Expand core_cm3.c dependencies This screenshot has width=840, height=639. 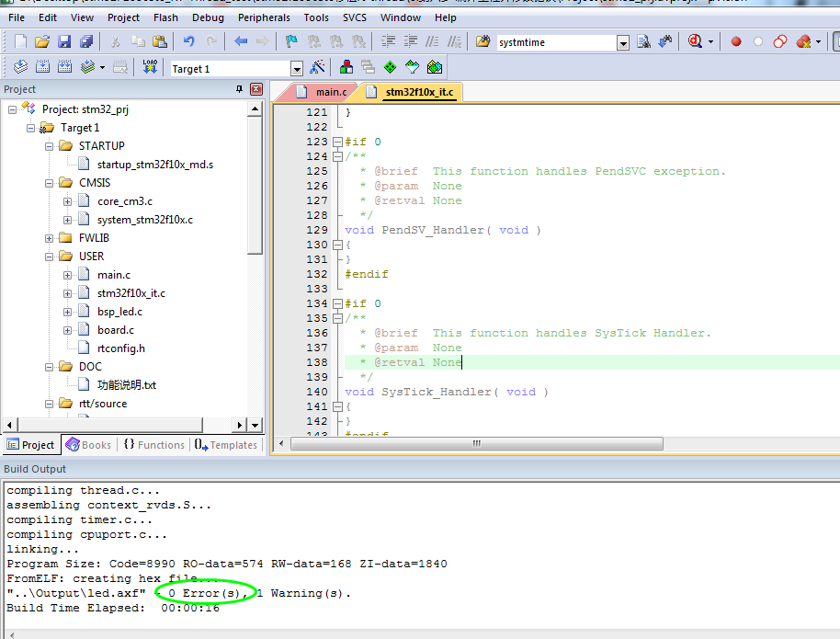pos(67,202)
